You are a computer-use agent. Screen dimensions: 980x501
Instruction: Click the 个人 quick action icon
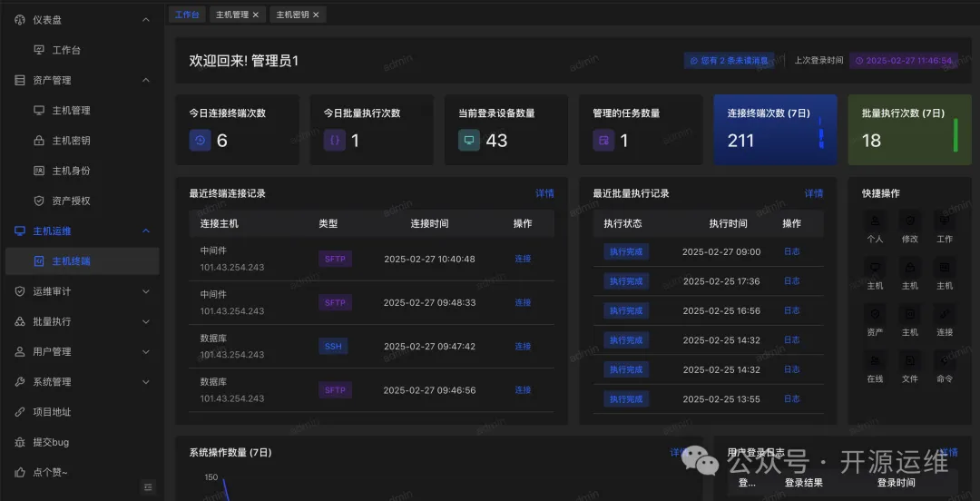[x=875, y=221]
